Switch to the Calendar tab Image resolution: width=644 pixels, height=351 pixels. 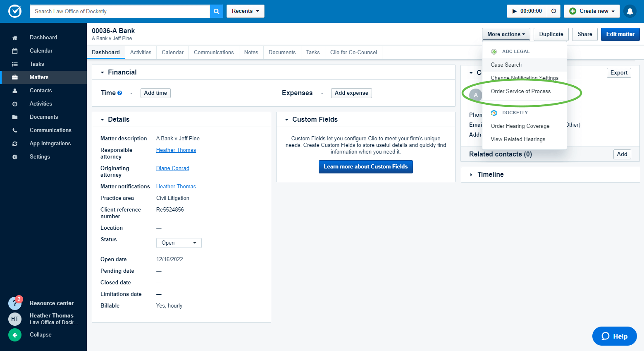tap(173, 53)
